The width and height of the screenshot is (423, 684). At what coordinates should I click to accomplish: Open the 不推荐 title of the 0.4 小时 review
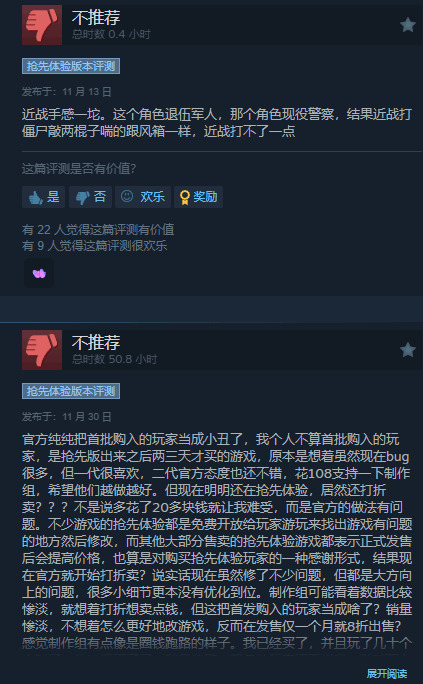tap(96, 18)
